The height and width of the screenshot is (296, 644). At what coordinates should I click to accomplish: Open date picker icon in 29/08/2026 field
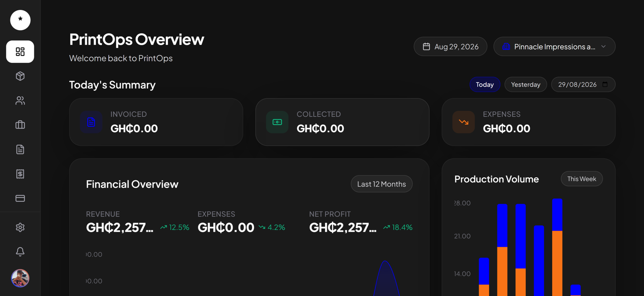click(605, 84)
